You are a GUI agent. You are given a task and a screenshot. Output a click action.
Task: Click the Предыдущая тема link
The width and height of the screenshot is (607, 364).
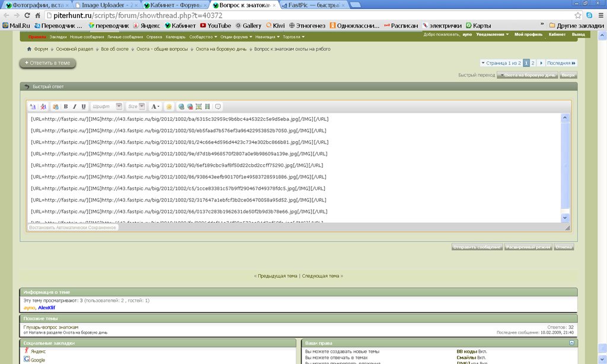(x=277, y=276)
